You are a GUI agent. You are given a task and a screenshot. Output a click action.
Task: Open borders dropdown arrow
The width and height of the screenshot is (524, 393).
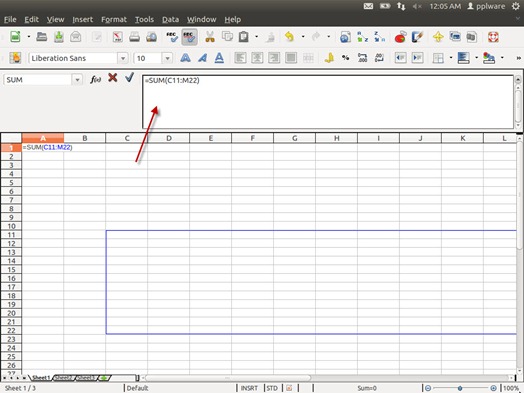click(450, 58)
